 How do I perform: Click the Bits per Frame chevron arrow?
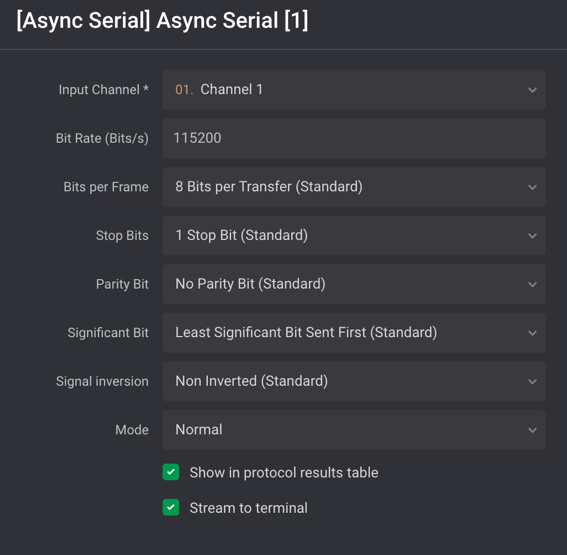532,187
